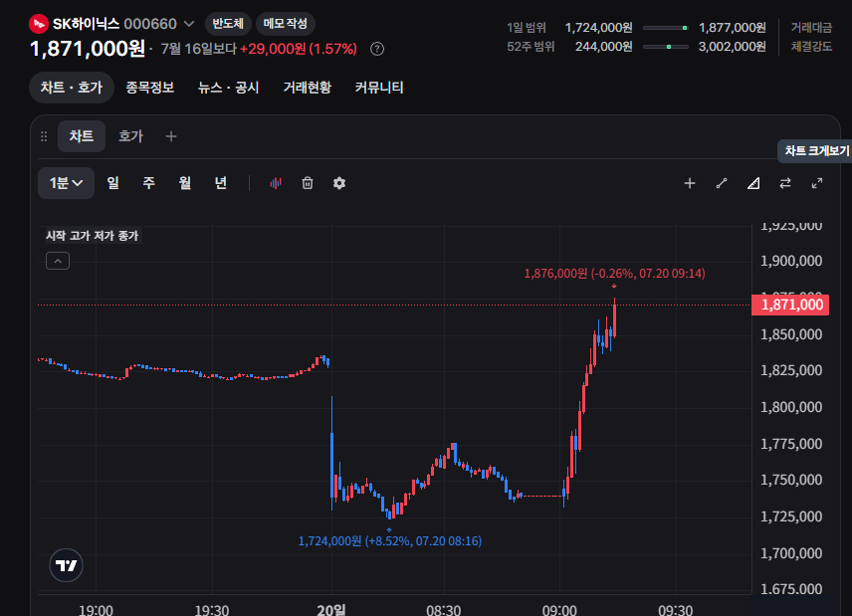Click the 1,850,000 price axis label
Screen dimensions: 852x616
point(791,334)
